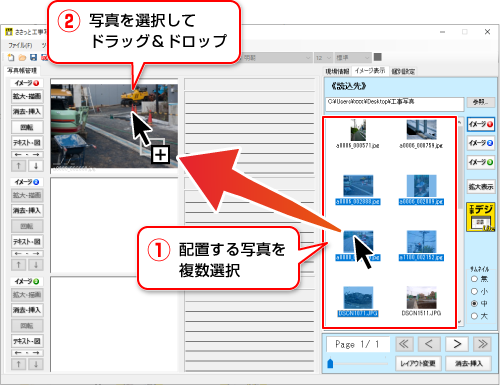Select thumbnail size 小 radio button
The width and height of the screenshot is (500, 385).
(x=474, y=291)
